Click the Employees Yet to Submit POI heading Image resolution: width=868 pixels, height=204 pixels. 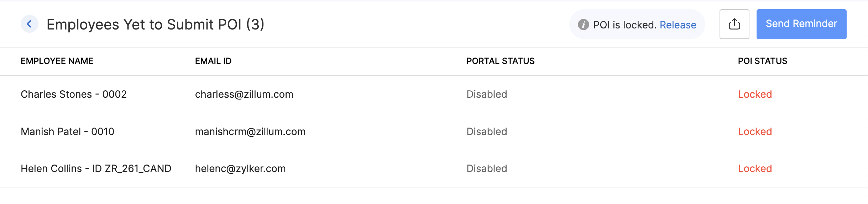pyautogui.click(x=155, y=25)
